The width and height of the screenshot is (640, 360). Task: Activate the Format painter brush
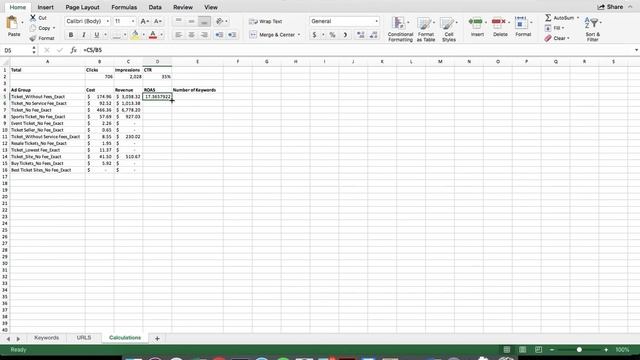point(33,38)
